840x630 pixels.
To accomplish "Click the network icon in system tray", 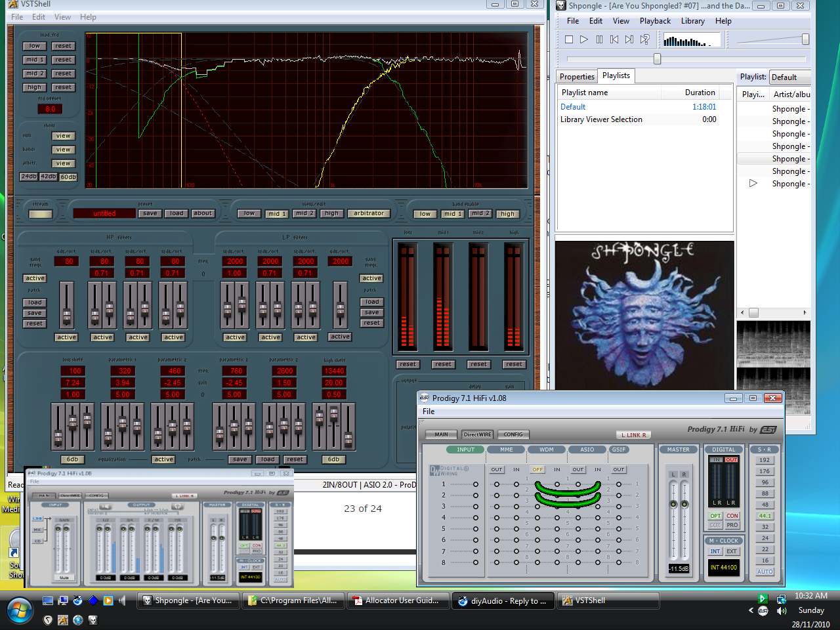I will pyautogui.click(x=782, y=598).
